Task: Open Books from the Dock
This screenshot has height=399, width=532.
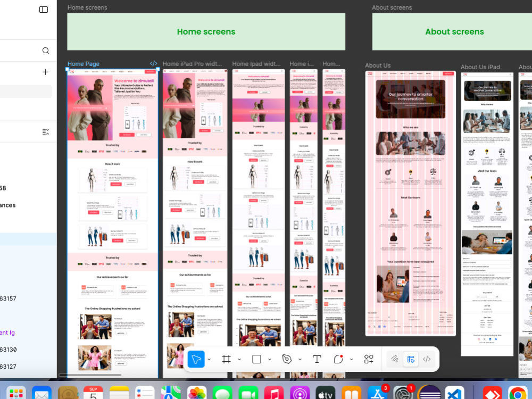Action: pyautogui.click(x=352, y=394)
